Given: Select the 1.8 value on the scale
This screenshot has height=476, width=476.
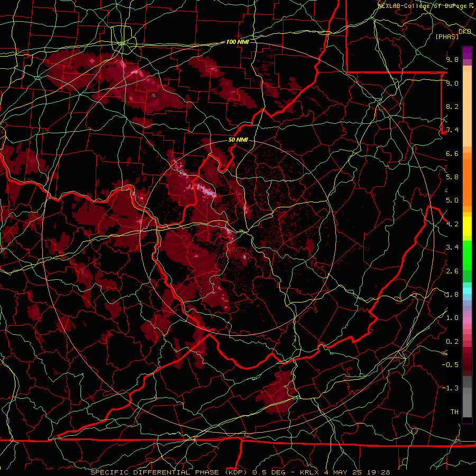Looking at the screenshot, I should pyautogui.click(x=452, y=295).
